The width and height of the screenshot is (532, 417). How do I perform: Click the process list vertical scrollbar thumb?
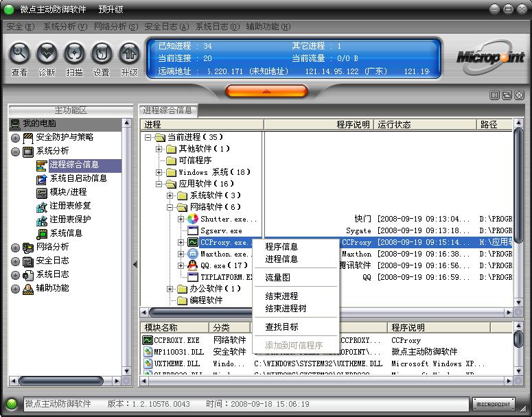[x=518, y=184]
